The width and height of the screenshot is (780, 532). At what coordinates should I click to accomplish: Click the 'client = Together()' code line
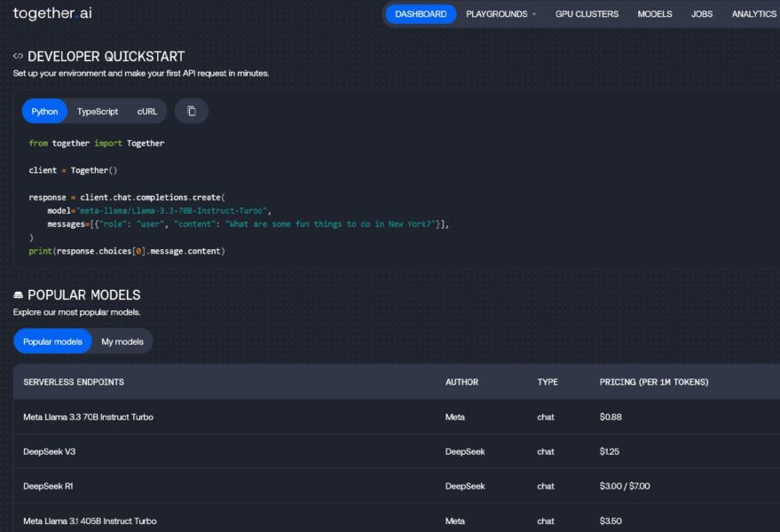click(73, 170)
